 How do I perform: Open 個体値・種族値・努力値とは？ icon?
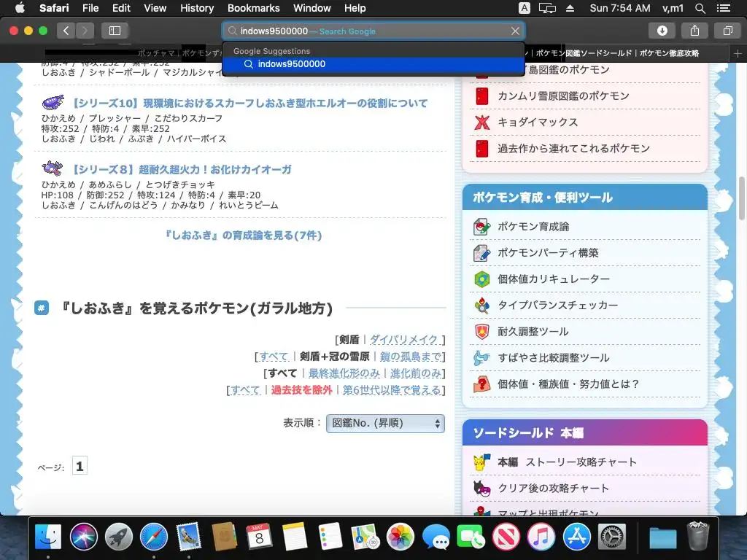click(481, 384)
